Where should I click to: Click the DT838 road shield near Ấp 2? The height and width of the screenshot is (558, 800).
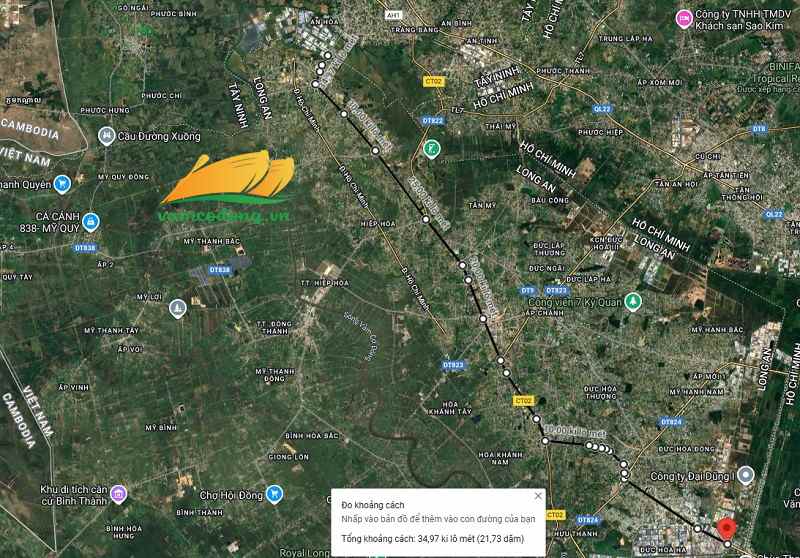85,248
